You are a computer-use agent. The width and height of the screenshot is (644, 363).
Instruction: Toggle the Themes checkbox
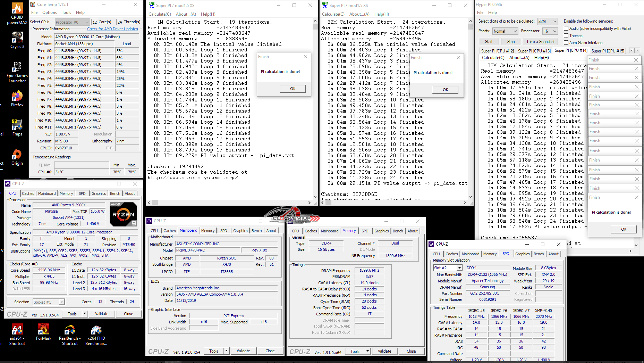[x=566, y=36]
